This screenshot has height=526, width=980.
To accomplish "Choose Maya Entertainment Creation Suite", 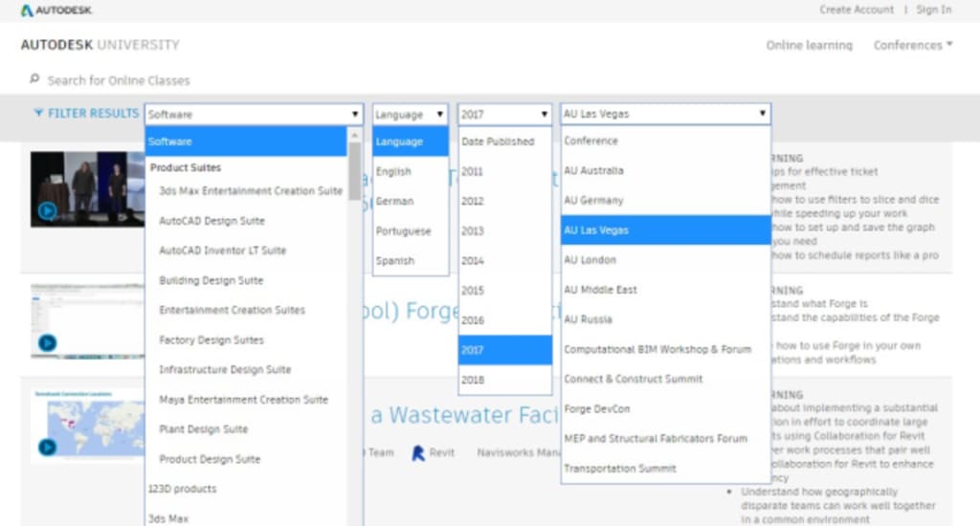I will tap(244, 399).
